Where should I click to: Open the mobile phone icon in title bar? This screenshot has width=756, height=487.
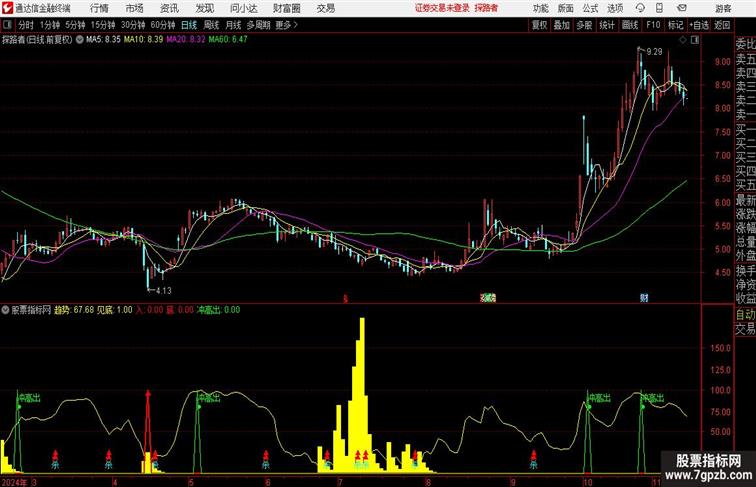(660, 8)
